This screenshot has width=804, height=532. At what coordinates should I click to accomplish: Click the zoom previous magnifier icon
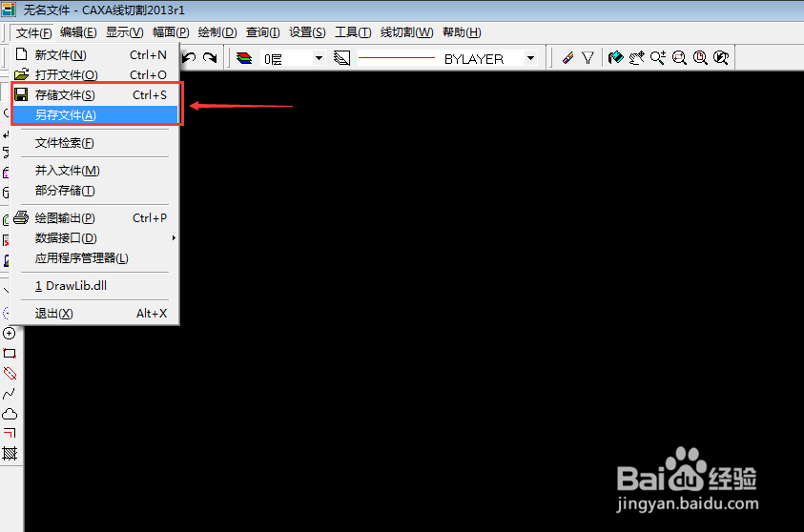(x=721, y=58)
